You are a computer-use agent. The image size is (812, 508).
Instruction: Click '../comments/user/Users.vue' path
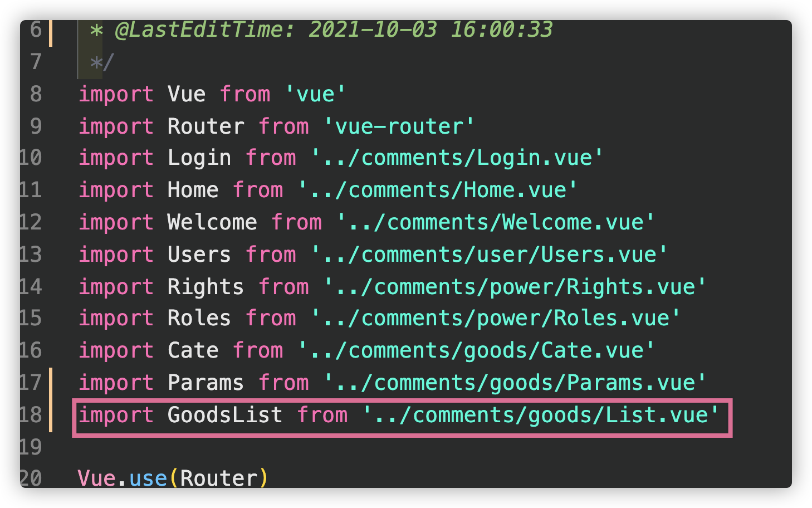pos(489,255)
